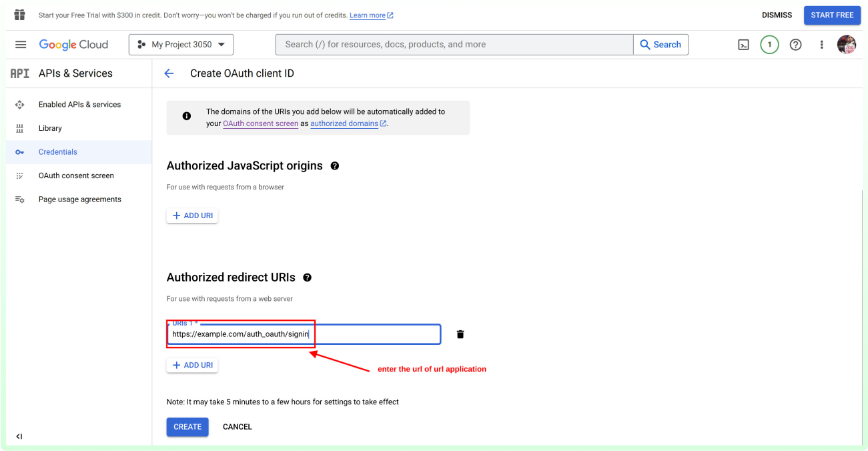Open the authorized domains link

344,123
